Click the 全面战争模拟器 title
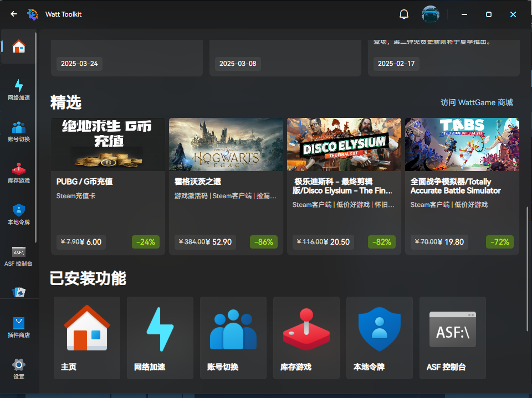Image resolution: width=532 pixels, height=398 pixels. (x=456, y=186)
